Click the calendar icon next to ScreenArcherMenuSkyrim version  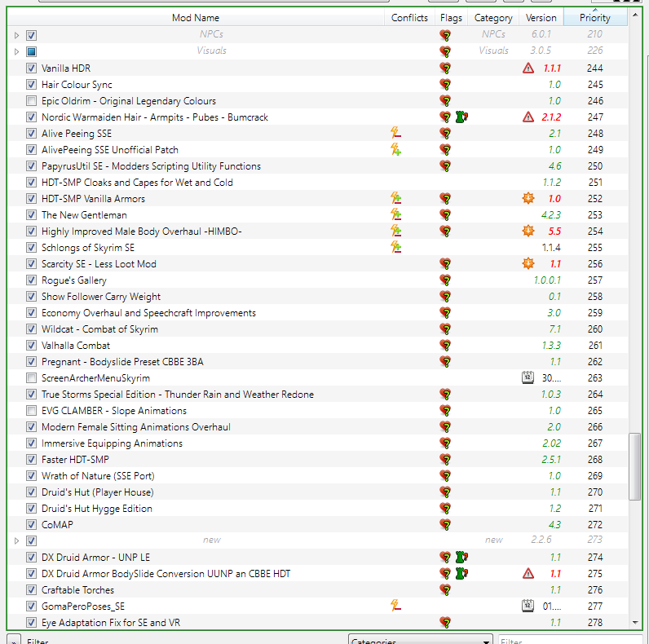(528, 378)
